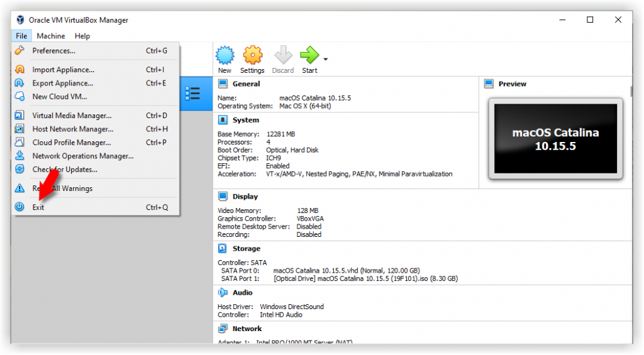Click the System section chip icon

(223, 120)
